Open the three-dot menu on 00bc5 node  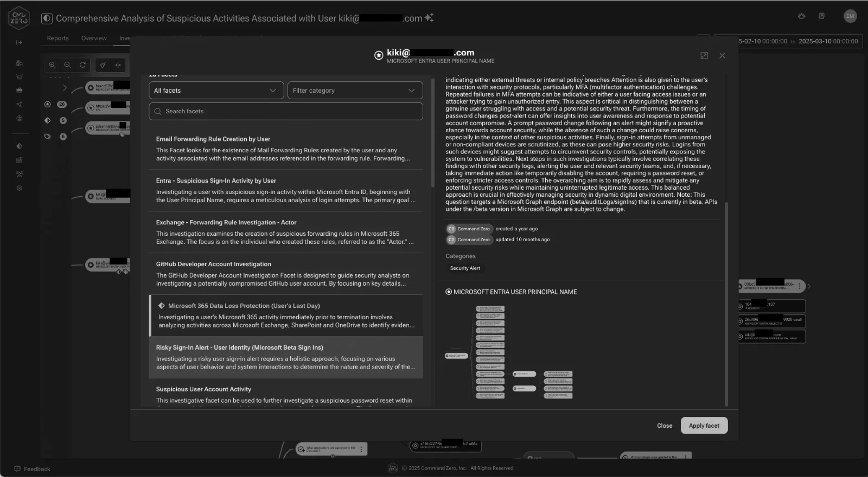pyautogui.click(x=799, y=286)
